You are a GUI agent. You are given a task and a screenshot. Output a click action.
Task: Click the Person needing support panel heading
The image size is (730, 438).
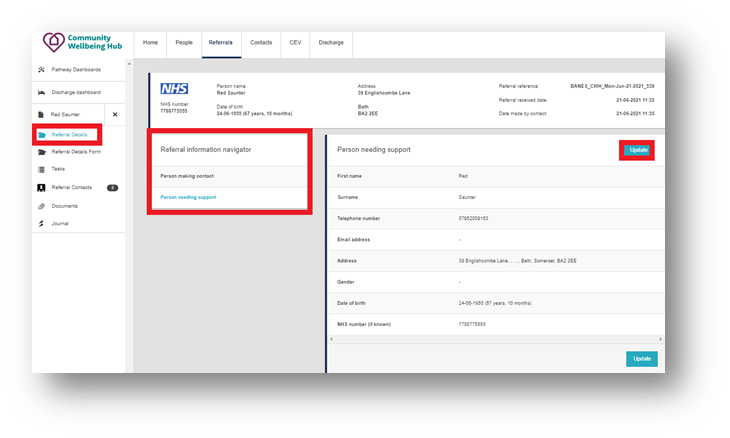(x=374, y=150)
